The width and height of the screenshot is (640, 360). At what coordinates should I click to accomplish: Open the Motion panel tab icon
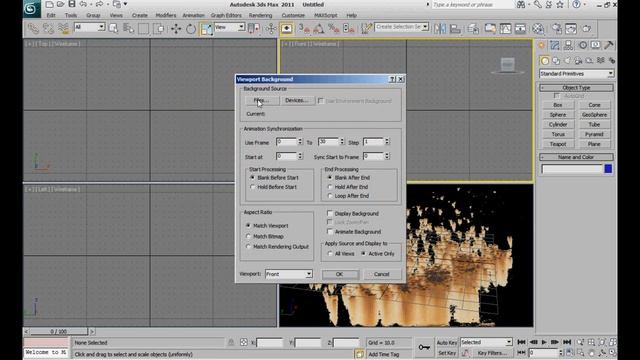point(582,45)
